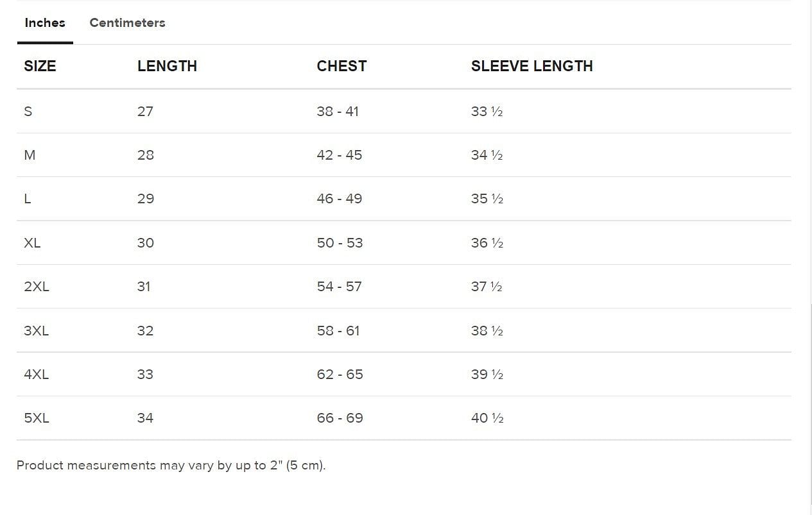Click sleeve length 33 ½ for size S
The height and width of the screenshot is (515, 812).
tap(487, 111)
